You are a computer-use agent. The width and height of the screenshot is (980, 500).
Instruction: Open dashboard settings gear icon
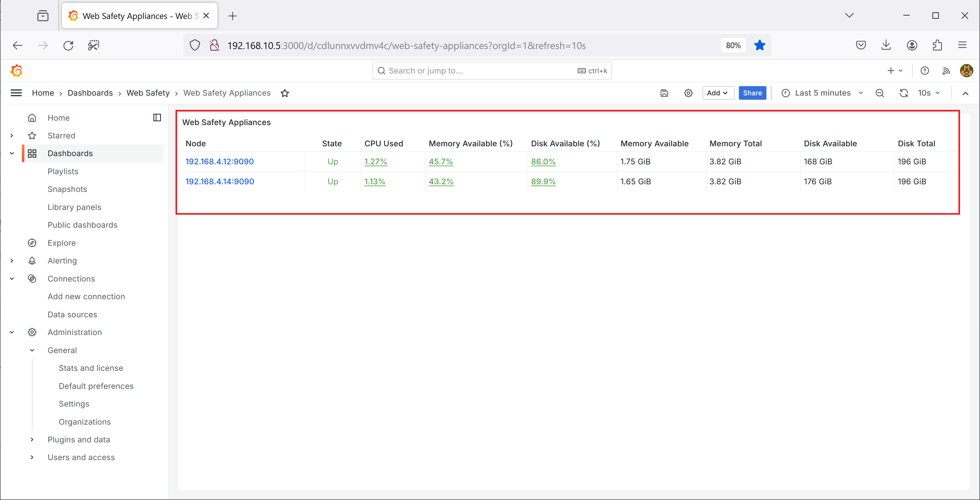tap(688, 93)
